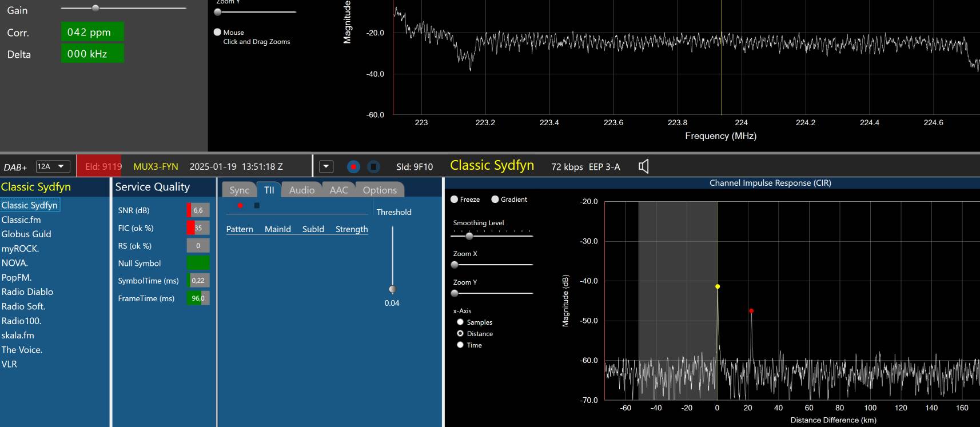Click the green Null Symbol indicator
The height and width of the screenshot is (427, 980).
click(x=198, y=263)
